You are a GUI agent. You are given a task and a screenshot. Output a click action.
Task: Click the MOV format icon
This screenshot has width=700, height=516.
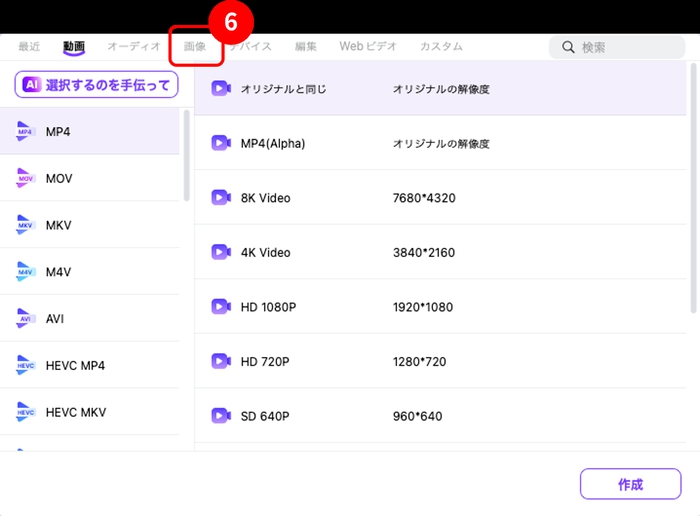[x=26, y=179]
